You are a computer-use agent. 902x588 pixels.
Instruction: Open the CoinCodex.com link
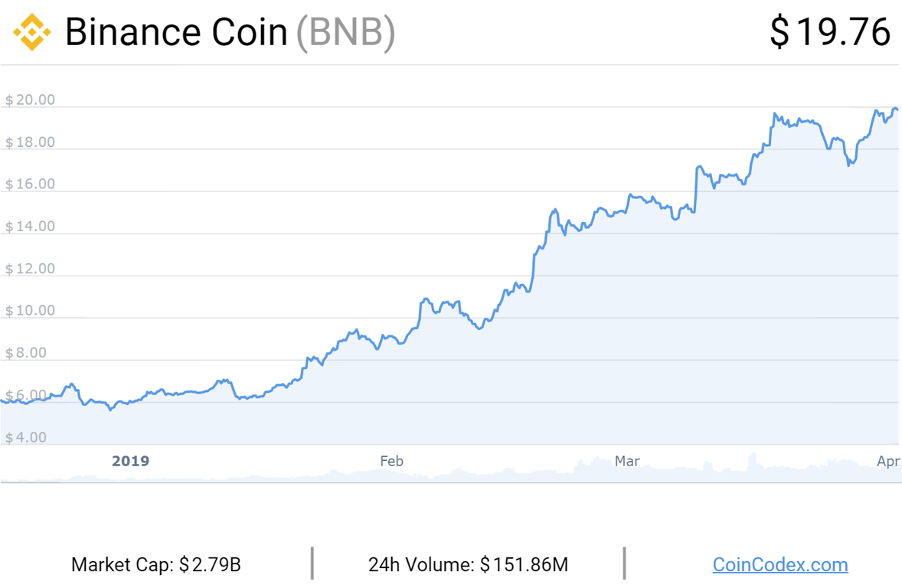pos(780,564)
